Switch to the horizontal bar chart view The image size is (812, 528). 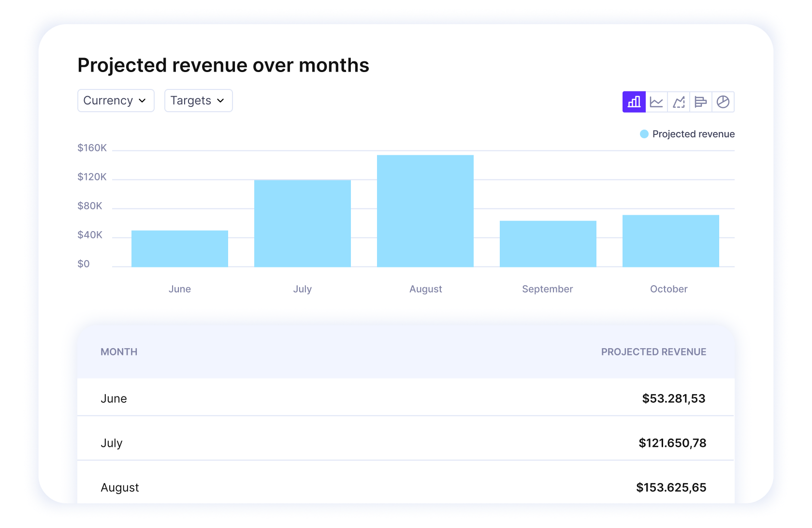[701, 102]
